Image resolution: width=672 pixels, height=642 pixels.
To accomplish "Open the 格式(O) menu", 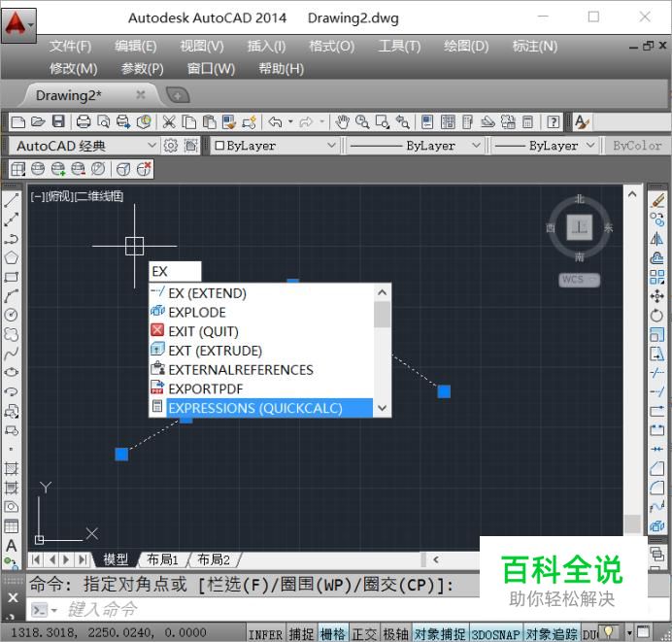I will coord(332,47).
